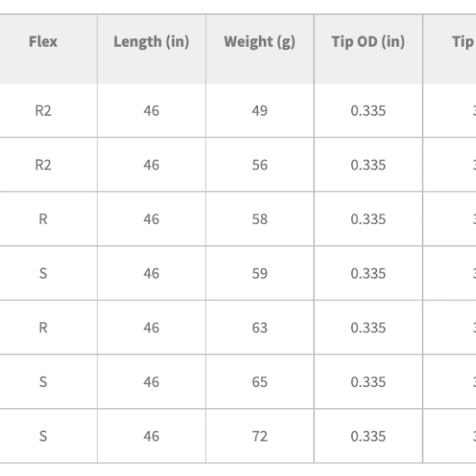Select the Tip OD (in) header
Viewport: 476px width, 476px height.
(x=368, y=41)
